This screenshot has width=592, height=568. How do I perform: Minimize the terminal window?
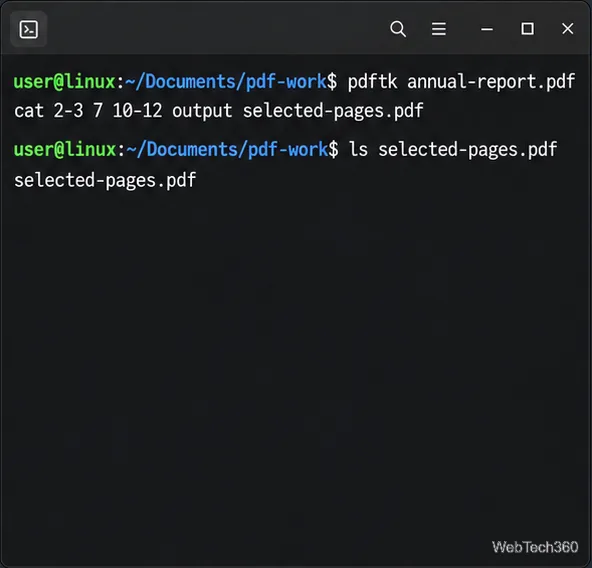point(487,29)
